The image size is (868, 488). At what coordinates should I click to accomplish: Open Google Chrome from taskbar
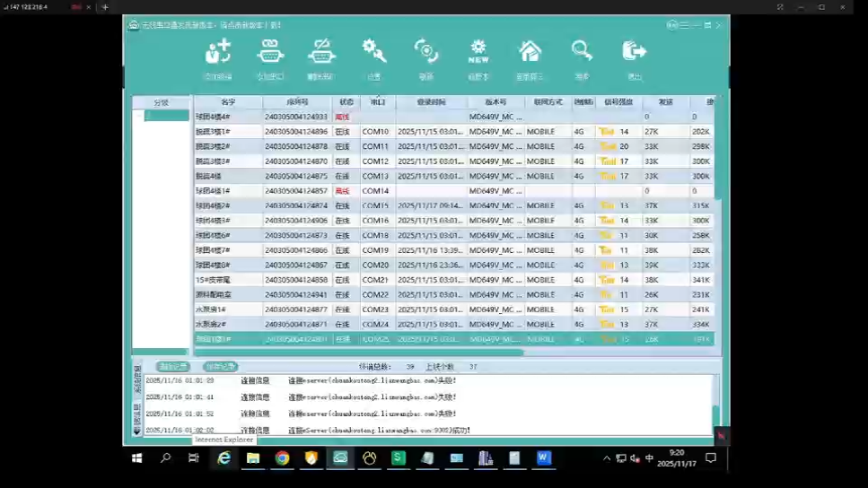coord(283,458)
